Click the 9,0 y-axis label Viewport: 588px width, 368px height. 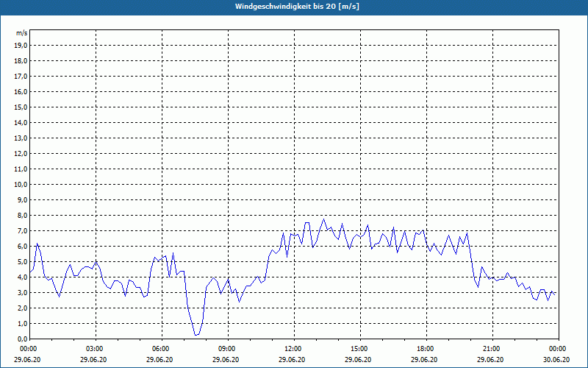22,199
